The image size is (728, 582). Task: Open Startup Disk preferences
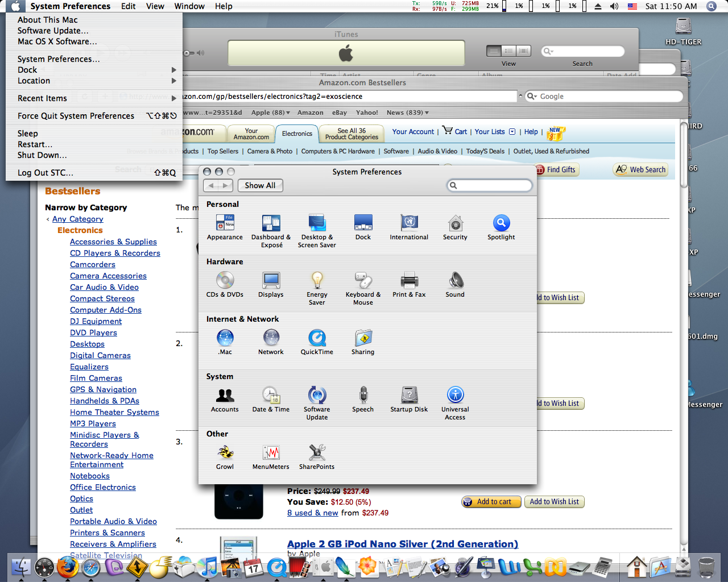(409, 400)
